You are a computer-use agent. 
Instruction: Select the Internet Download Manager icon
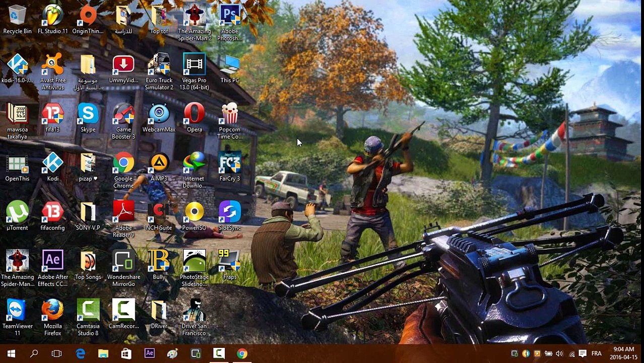point(194,171)
